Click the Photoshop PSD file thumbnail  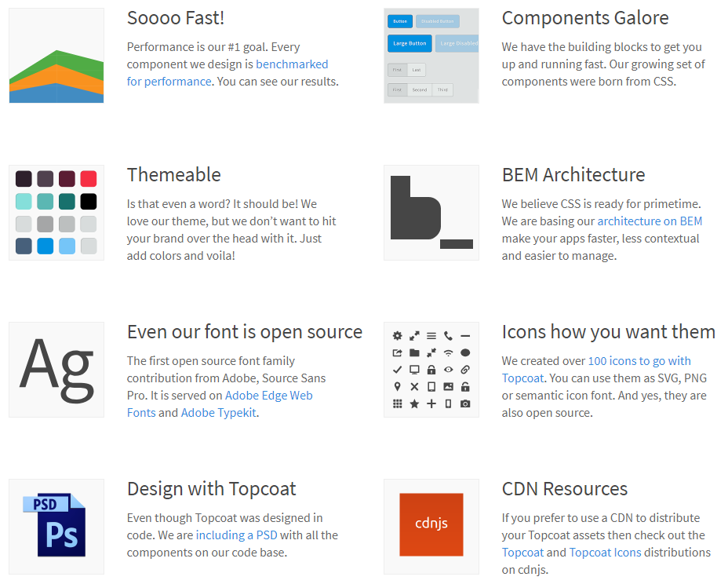pos(56,527)
